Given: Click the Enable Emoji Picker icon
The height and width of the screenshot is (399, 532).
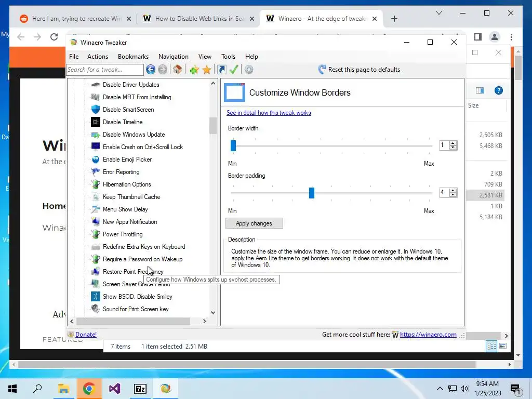Looking at the screenshot, I should click(x=96, y=159).
